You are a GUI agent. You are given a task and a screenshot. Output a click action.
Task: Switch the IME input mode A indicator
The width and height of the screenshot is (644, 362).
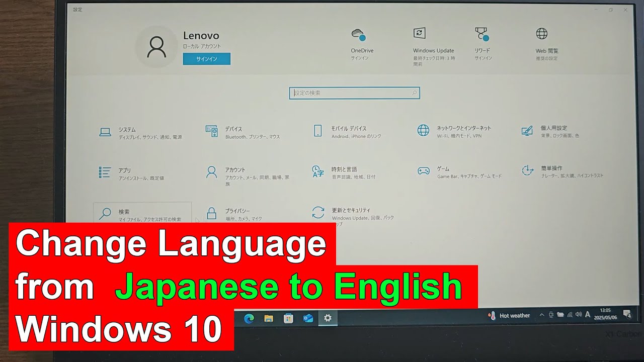(588, 315)
